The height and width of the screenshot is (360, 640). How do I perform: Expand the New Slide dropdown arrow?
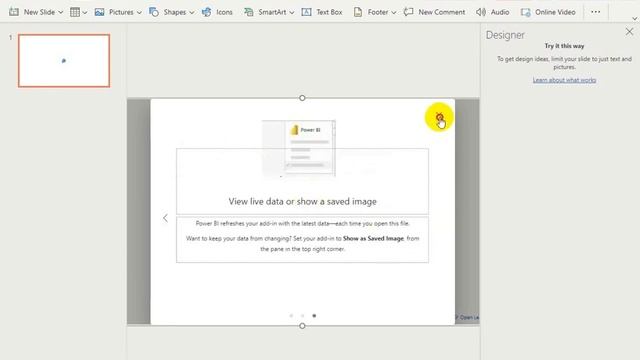(x=60, y=13)
